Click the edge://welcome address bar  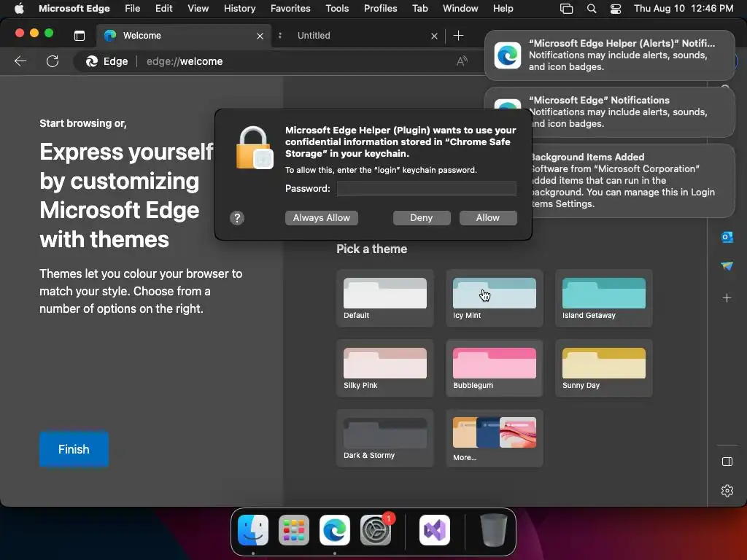click(276, 61)
